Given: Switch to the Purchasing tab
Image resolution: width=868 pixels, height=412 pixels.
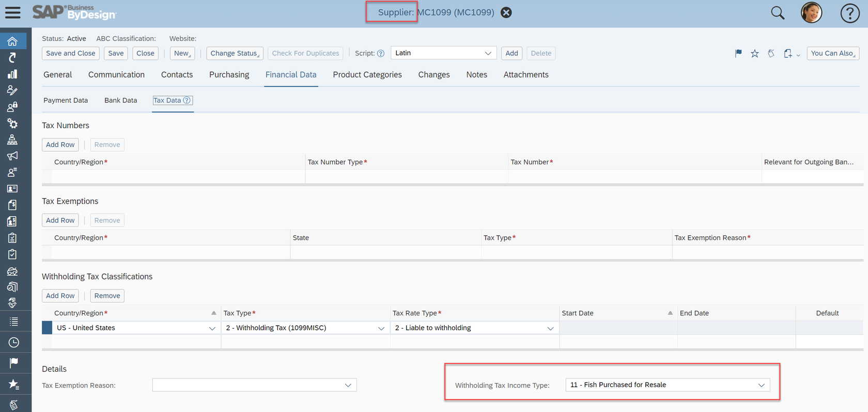Looking at the screenshot, I should pyautogui.click(x=229, y=74).
